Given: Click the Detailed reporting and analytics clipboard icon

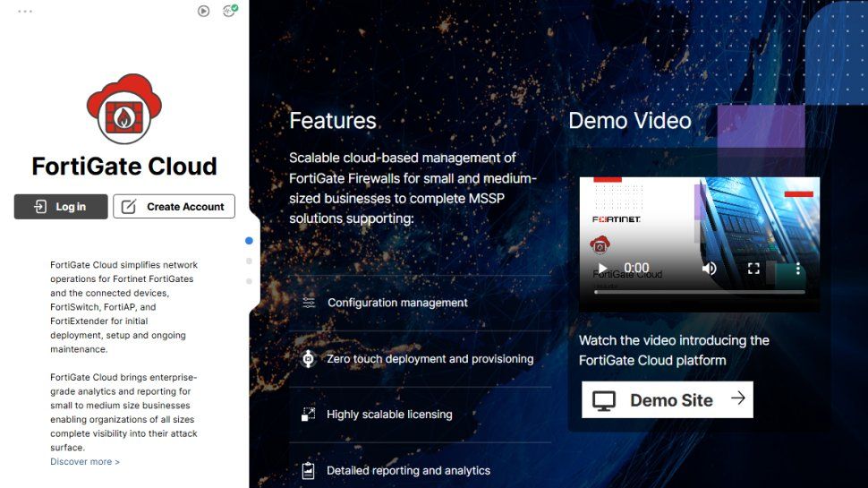Looking at the screenshot, I should [309, 470].
